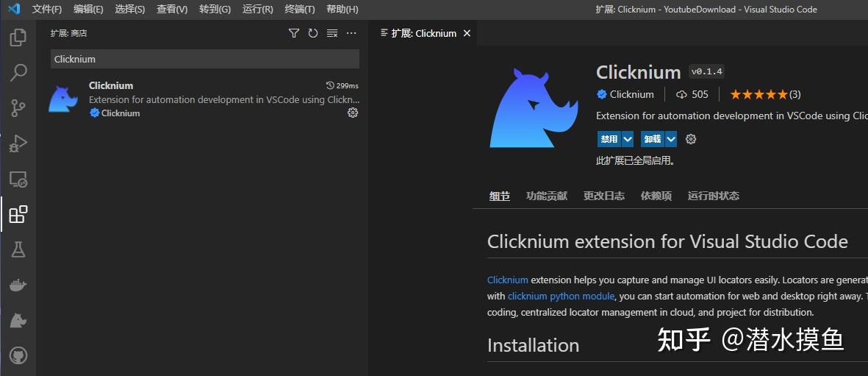
Task: Open the Explorer view in activity bar
Action: tap(18, 37)
